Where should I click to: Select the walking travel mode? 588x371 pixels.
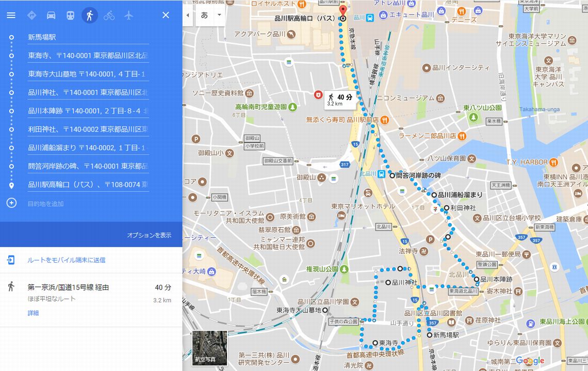90,15
